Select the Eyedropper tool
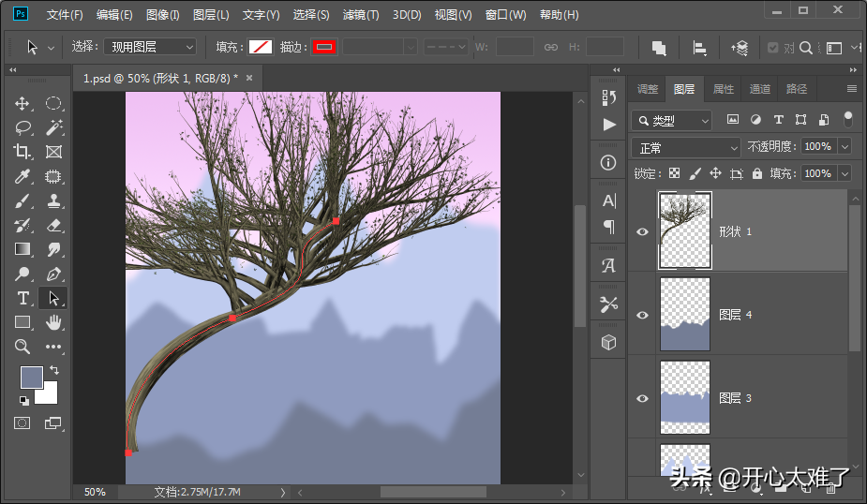 point(22,176)
